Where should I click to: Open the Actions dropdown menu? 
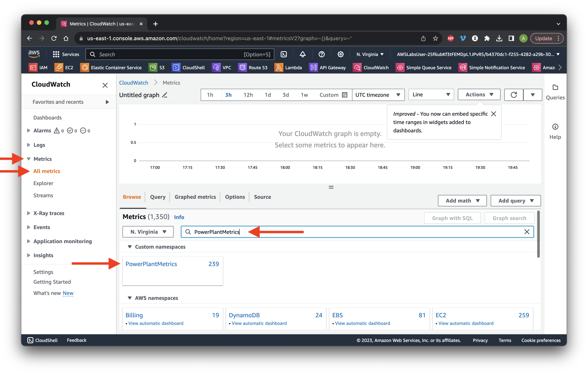click(x=479, y=94)
